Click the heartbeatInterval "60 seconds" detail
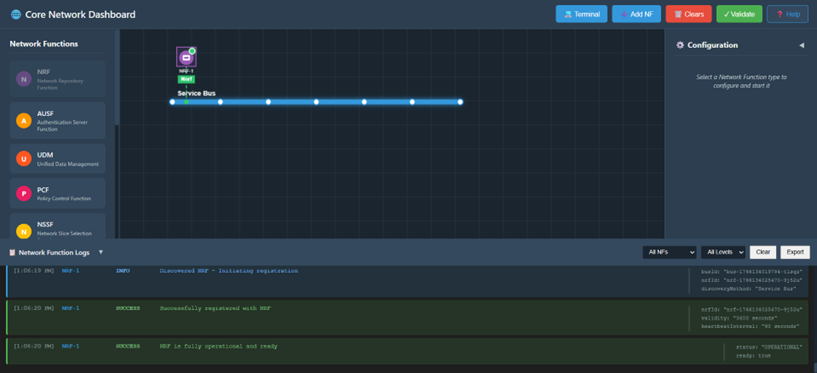Image resolution: width=817 pixels, height=373 pixels. (750, 326)
